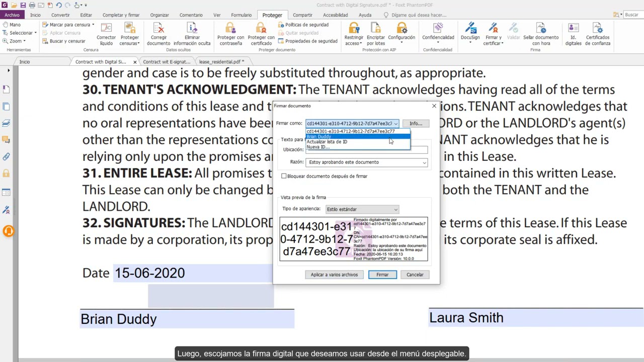This screenshot has height=362, width=644.
Task: Switch to the Comentario ribbon tab
Action: (x=191, y=15)
